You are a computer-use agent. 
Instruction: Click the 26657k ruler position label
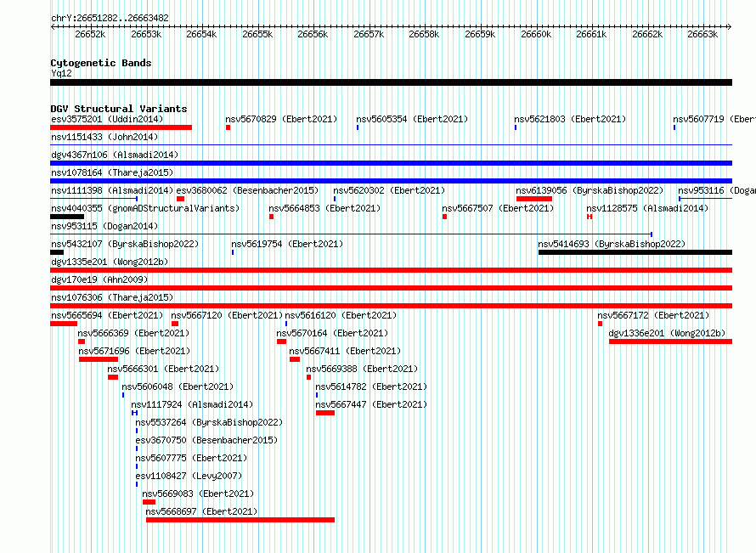click(x=369, y=34)
